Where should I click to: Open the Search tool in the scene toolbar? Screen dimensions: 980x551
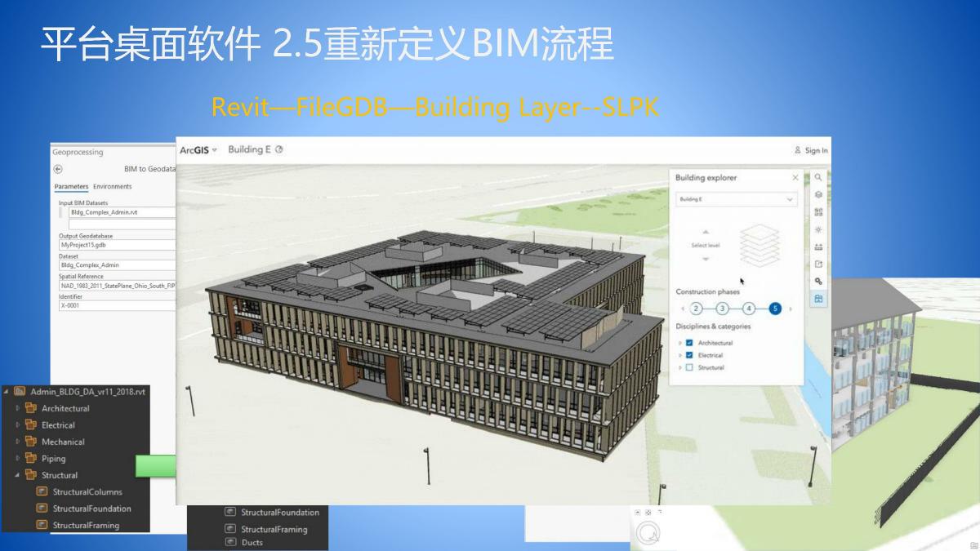pos(818,177)
